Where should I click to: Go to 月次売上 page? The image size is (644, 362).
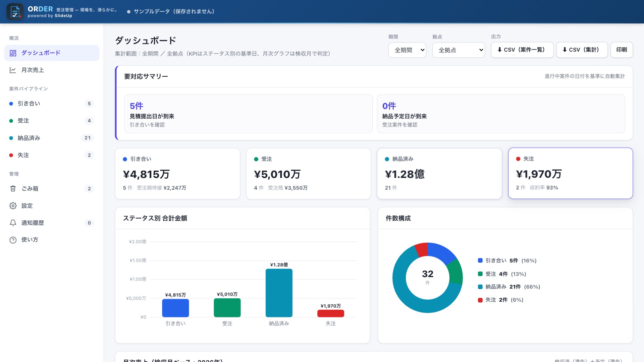[52, 70]
